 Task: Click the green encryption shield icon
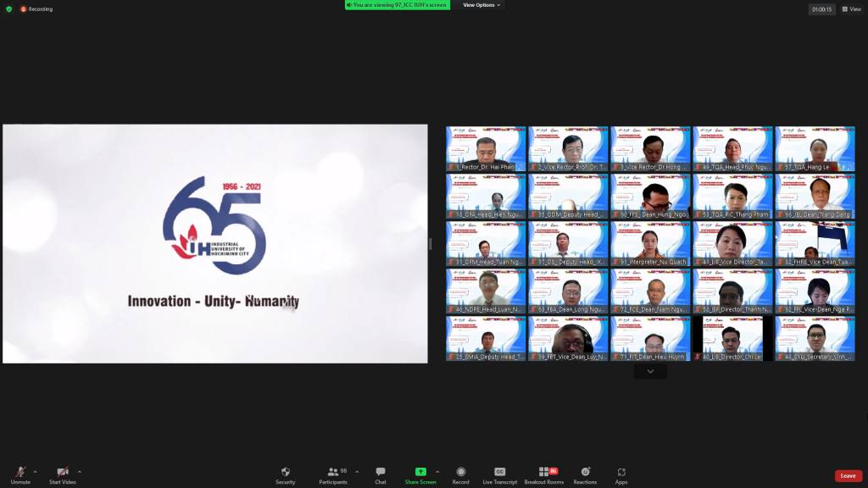[8, 8]
